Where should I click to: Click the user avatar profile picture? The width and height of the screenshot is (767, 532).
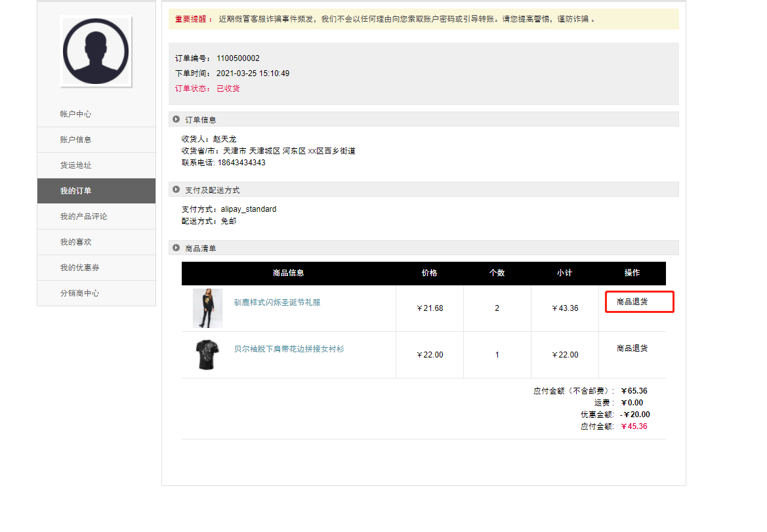click(96, 51)
